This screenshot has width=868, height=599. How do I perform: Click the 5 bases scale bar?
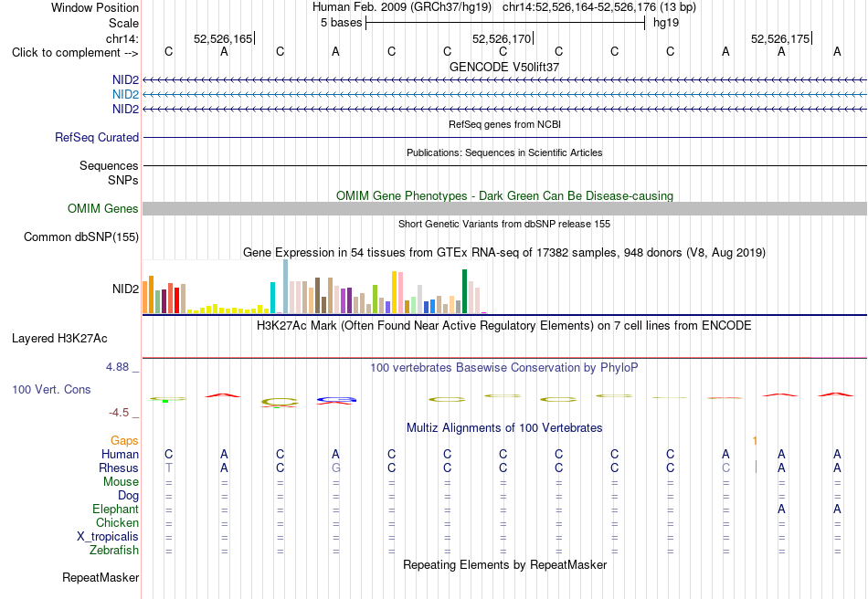tap(505, 23)
